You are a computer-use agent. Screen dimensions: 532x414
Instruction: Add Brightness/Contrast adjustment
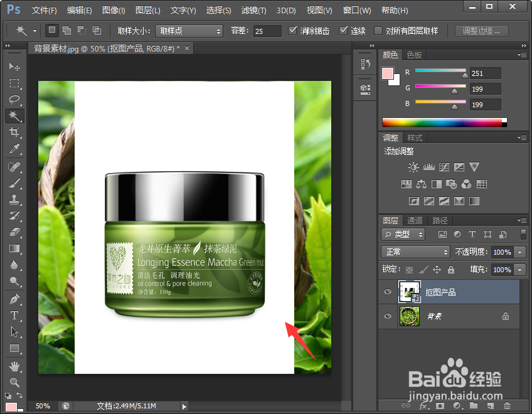(x=413, y=167)
